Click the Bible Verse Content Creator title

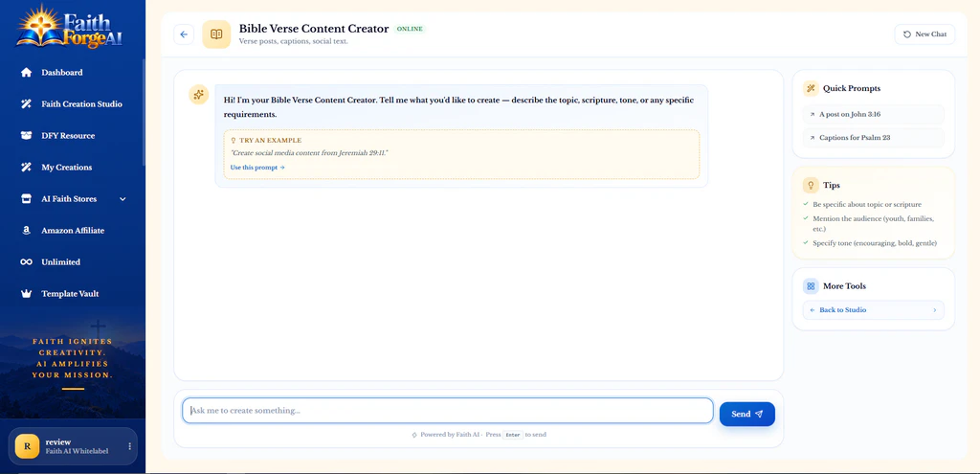coord(314,29)
